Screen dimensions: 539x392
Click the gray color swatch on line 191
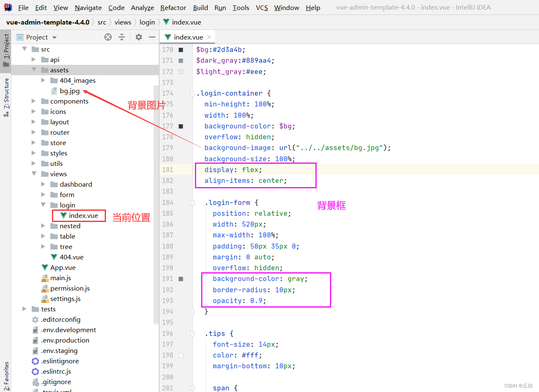click(x=181, y=279)
